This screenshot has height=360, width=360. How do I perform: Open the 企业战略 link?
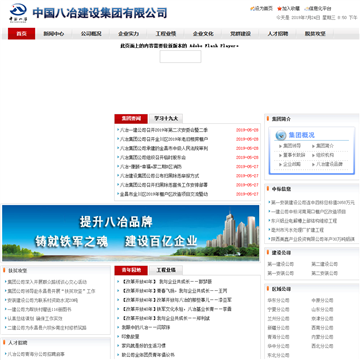point(292,164)
